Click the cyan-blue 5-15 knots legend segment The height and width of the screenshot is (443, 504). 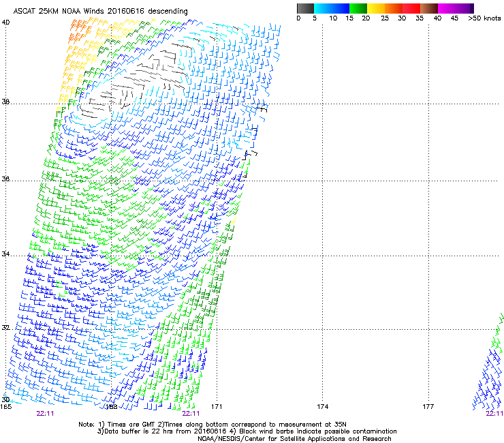pos(332,8)
